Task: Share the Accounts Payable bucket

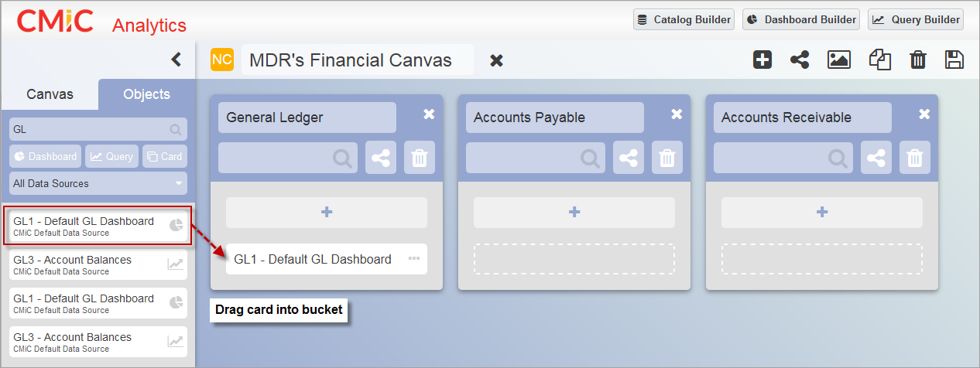Action: point(629,158)
